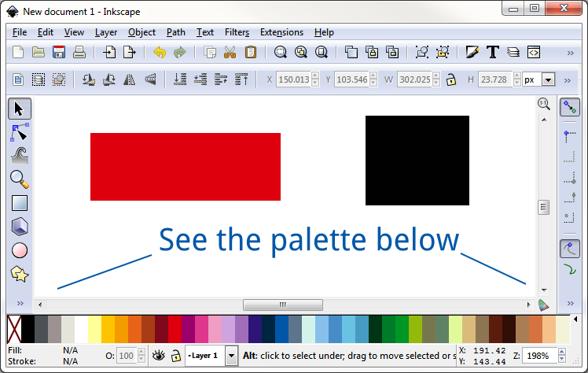Rotate selection 90 degrees counter-clockwise

(x=89, y=79)
